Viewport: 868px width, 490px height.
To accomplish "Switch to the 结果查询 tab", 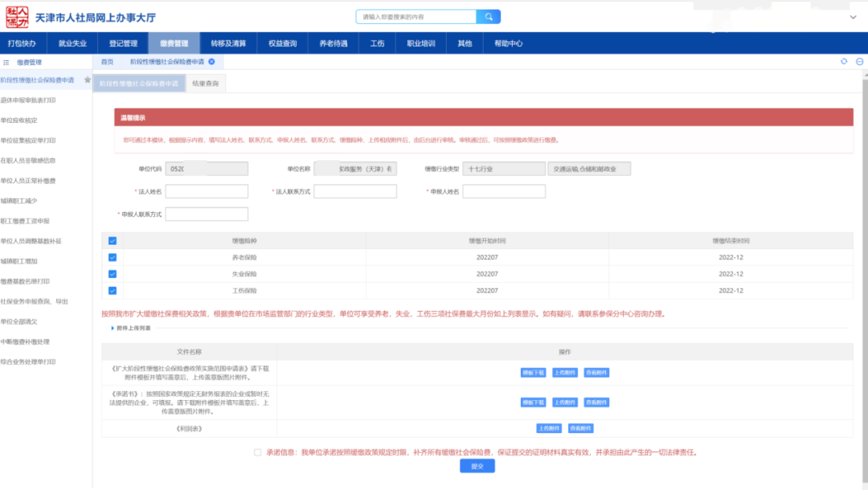I will 205,84.
